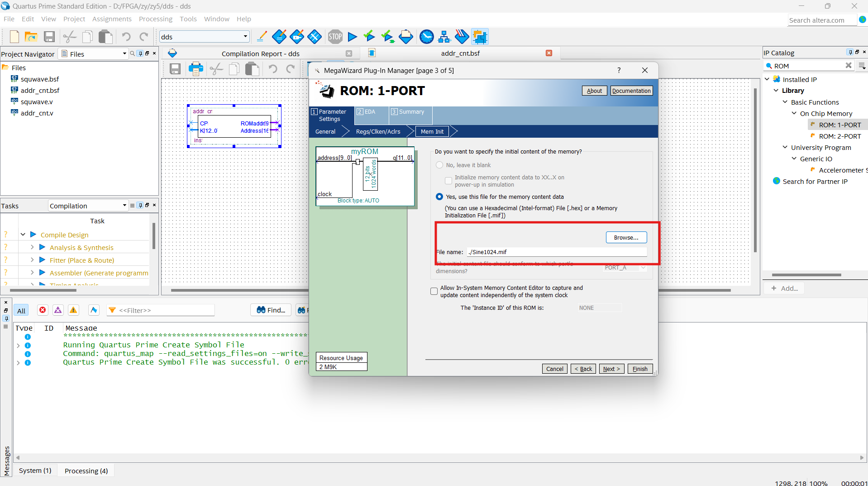This screenshot has width=868, height=486.
Task: Cancel the MegaWizard dialog
Action: click(x=554, y=369)
